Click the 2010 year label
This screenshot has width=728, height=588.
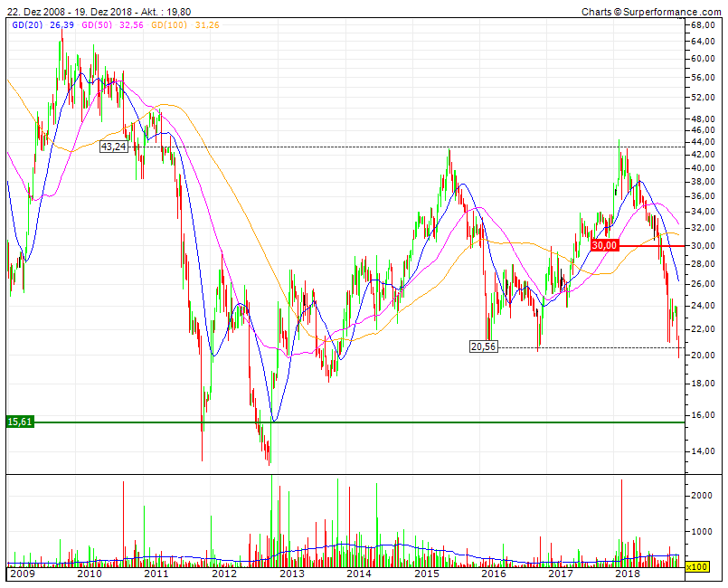pyautogui.click(x=90, y=574)
